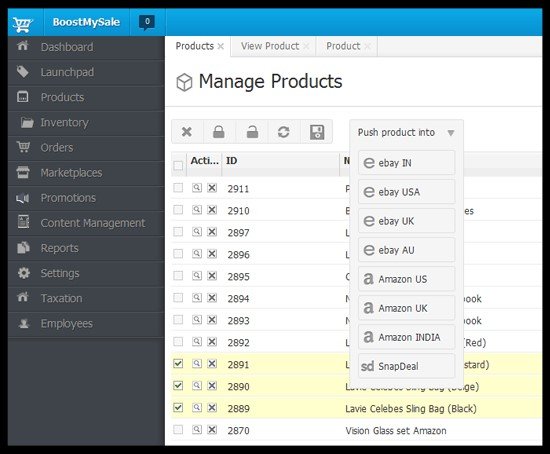This screenshot has width=550, height=454.
Task: Close the Products tab
Action: 221,46
